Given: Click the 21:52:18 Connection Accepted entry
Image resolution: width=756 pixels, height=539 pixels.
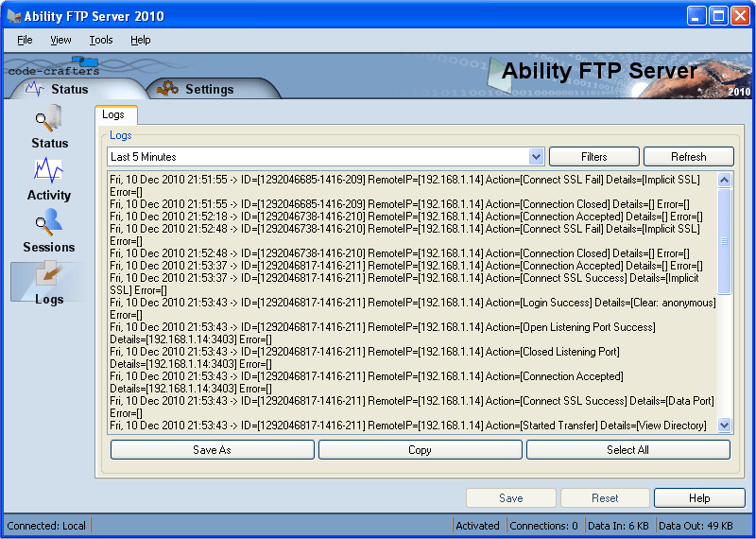Looking at the screenshot, I should click(x=406, y=217).
